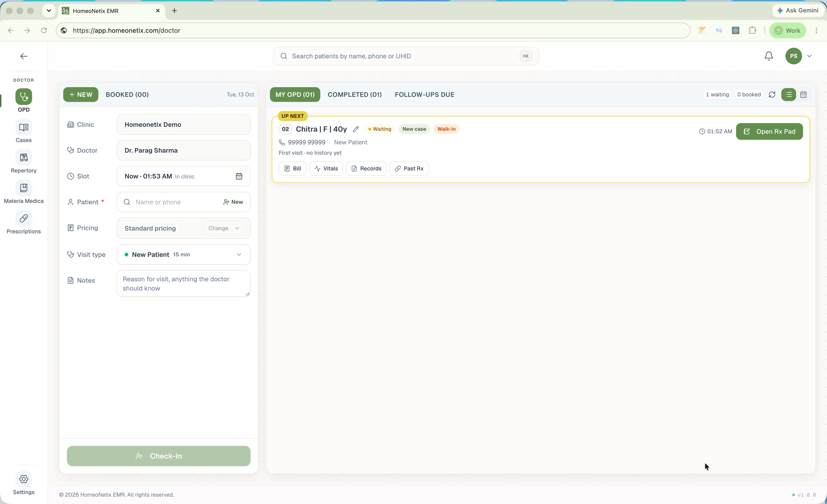Open the Cases sidebar icon
This screenshot has width=827, height=504.
tap(24, 127)
